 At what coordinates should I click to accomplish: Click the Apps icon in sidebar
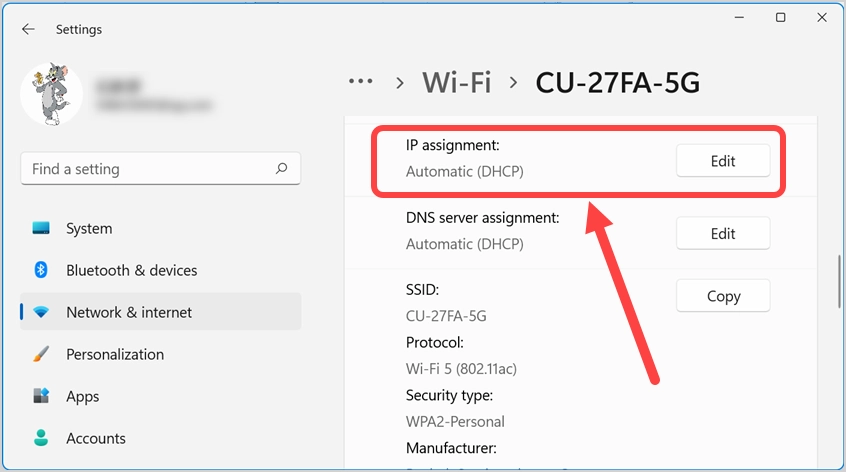pyautogui.click(x=41, y=396)
